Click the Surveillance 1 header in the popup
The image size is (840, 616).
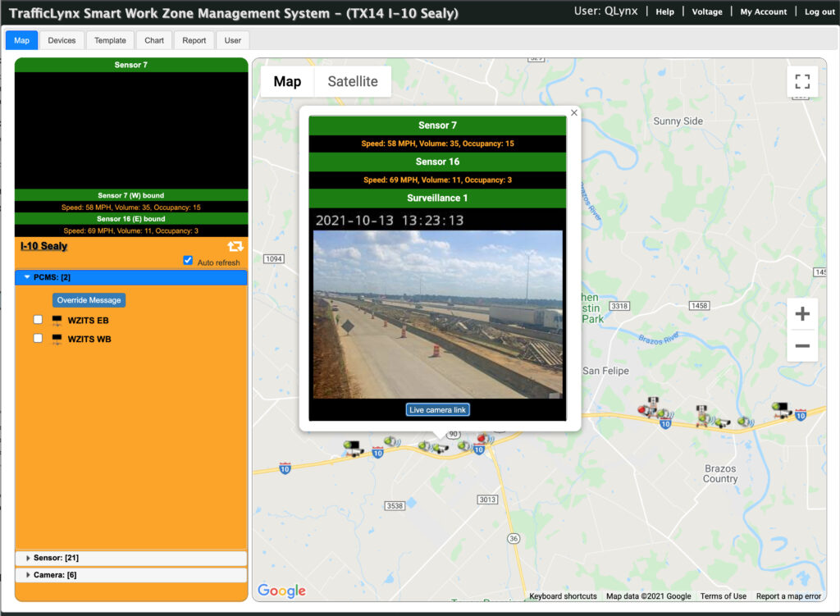pos(438,198)
